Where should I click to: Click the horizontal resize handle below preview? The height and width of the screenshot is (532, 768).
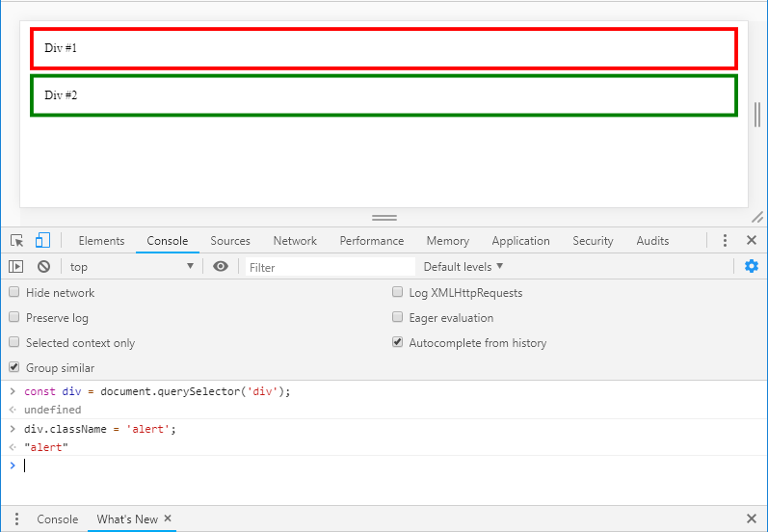pos(384,218)
